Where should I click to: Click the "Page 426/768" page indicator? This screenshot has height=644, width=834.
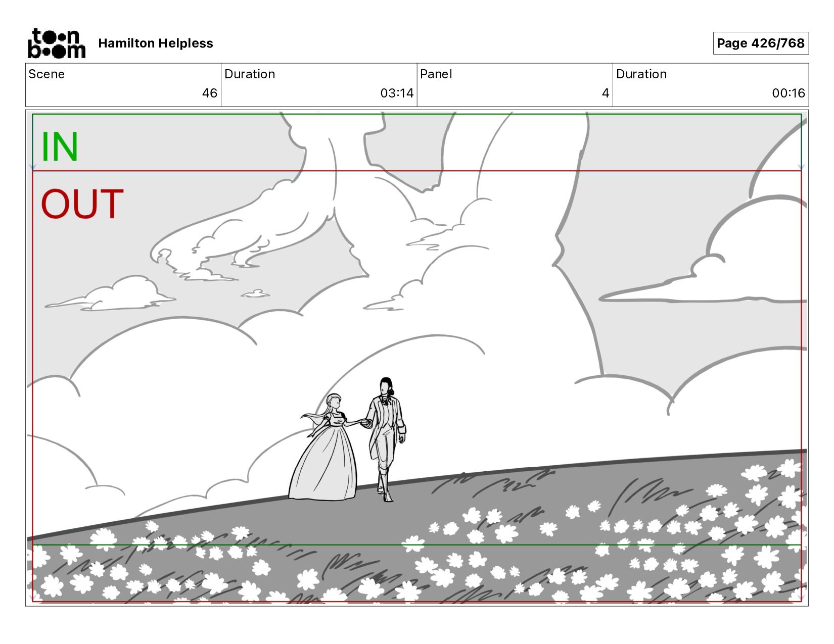tap(761, 43)
